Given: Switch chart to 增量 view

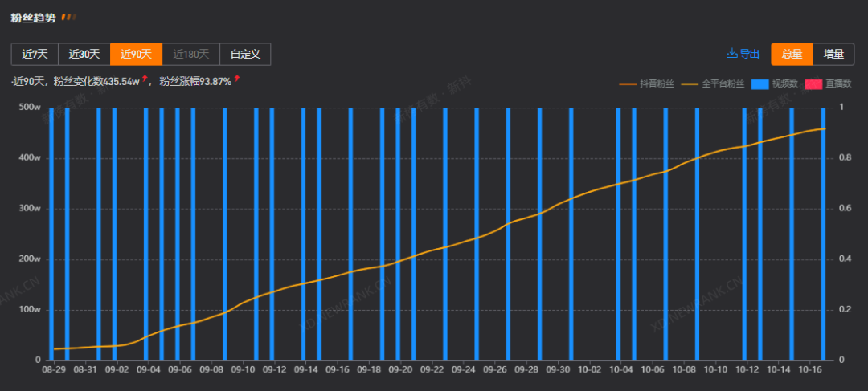Looking at the screenshot, I should pos(833,54).
